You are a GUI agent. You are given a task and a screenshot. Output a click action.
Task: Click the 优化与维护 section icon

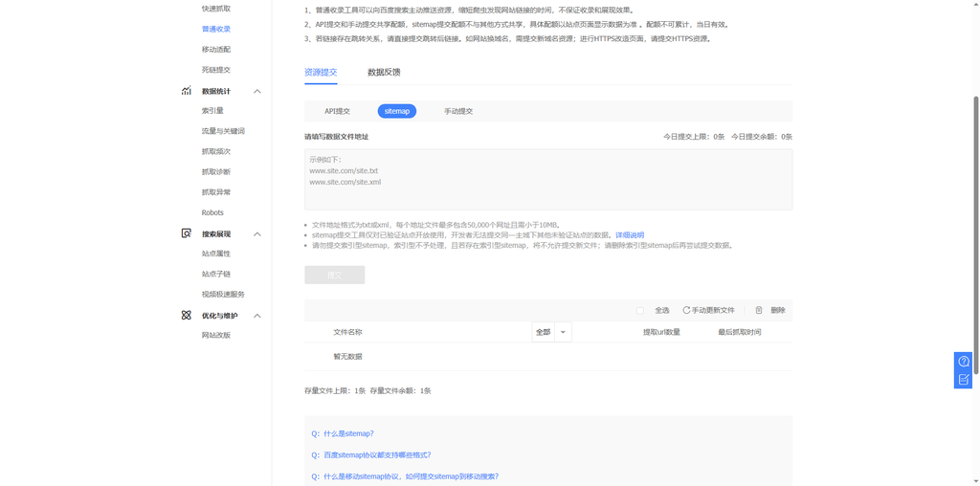[187, 316]
